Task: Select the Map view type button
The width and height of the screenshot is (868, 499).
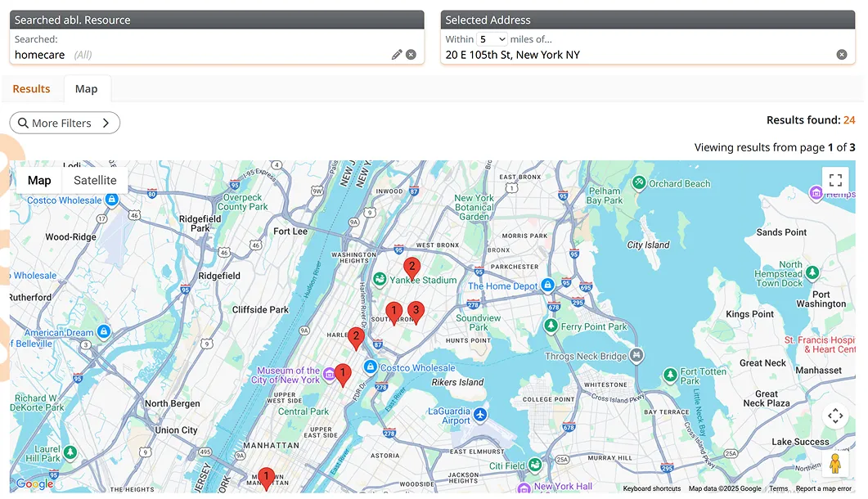Action: click(x=39, y=180)
